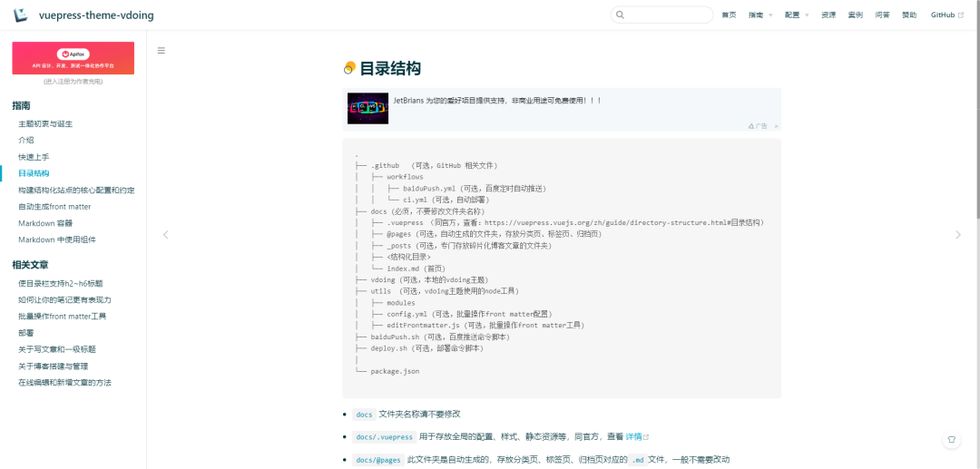Toggle the sidebar with hamburger icon
This screenshot has height=469, width=980.
[162, 51]
